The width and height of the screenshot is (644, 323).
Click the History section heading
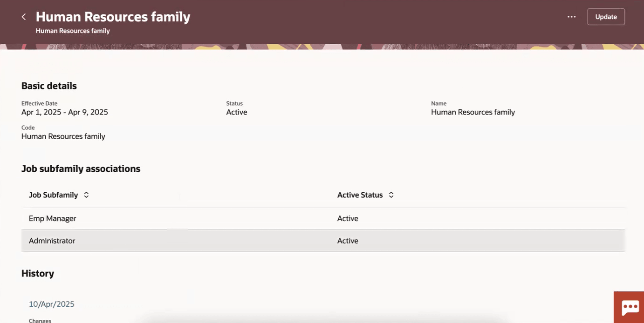[x=38, y=273]
